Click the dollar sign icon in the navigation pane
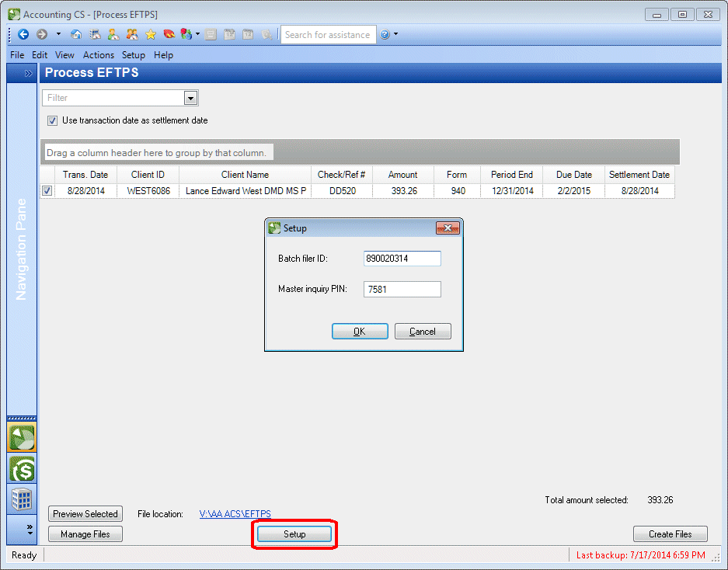The image size is (728, 570). tap(22, 468)
